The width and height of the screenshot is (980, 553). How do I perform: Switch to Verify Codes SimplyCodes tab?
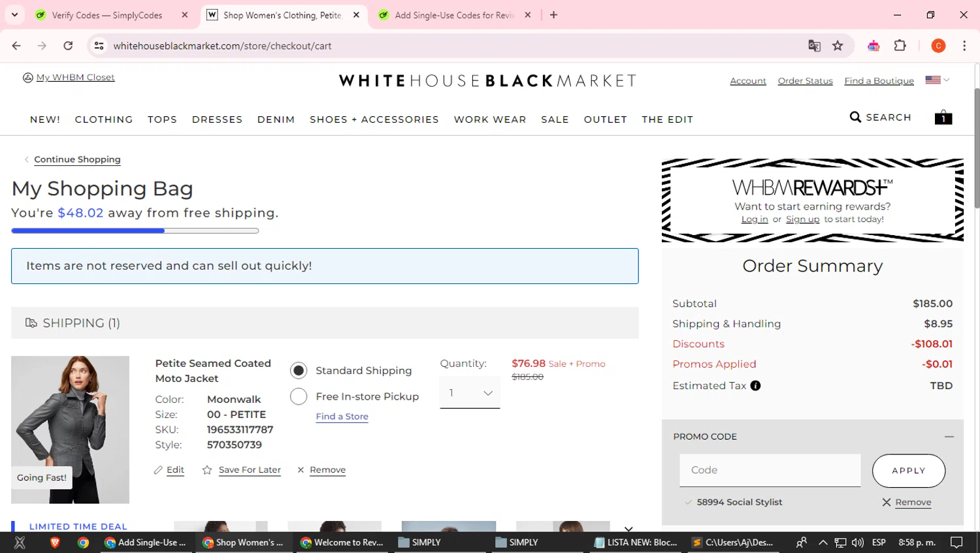tap(111, 15)
